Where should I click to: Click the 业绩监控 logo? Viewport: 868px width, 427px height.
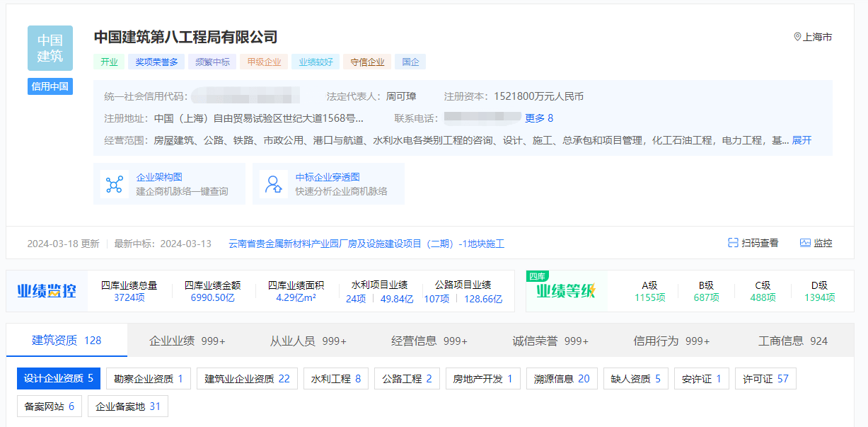(47, 291)
